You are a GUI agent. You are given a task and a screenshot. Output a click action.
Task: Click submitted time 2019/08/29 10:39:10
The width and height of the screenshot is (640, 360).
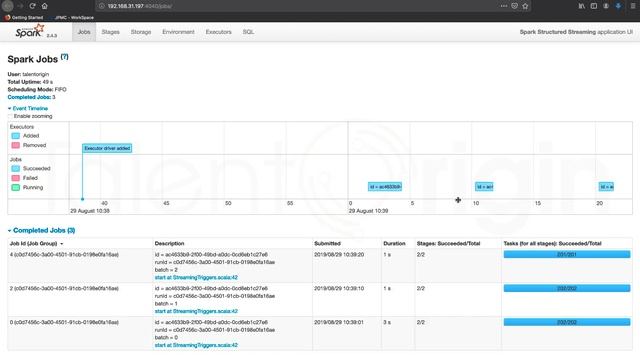[x=339, y=288]
